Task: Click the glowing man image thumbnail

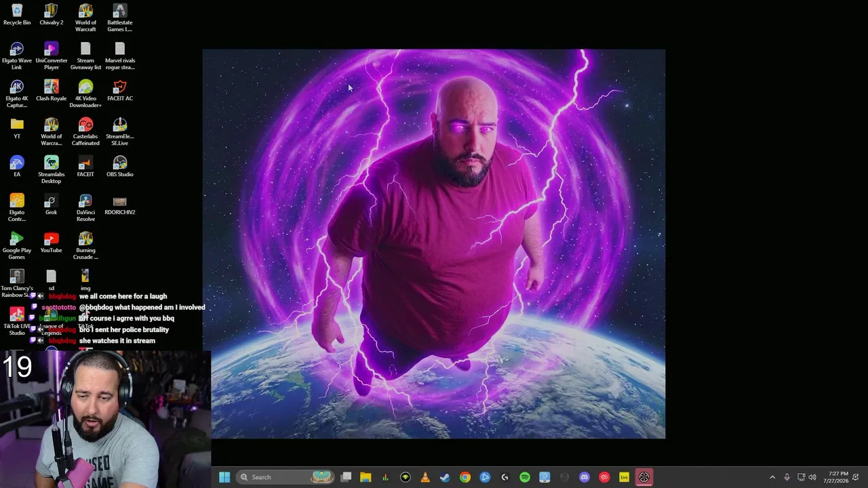Action: 434,244
